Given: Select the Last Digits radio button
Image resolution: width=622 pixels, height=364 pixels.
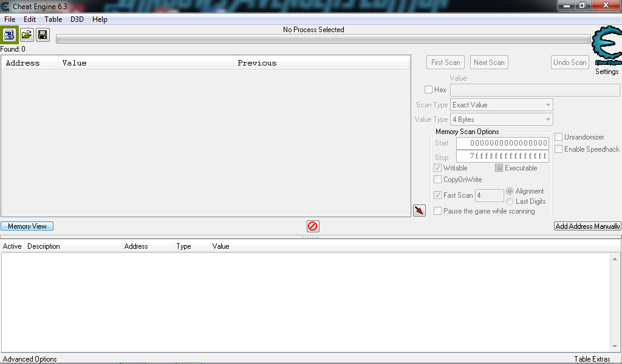Looking at the screenshot, I should 510,201.
